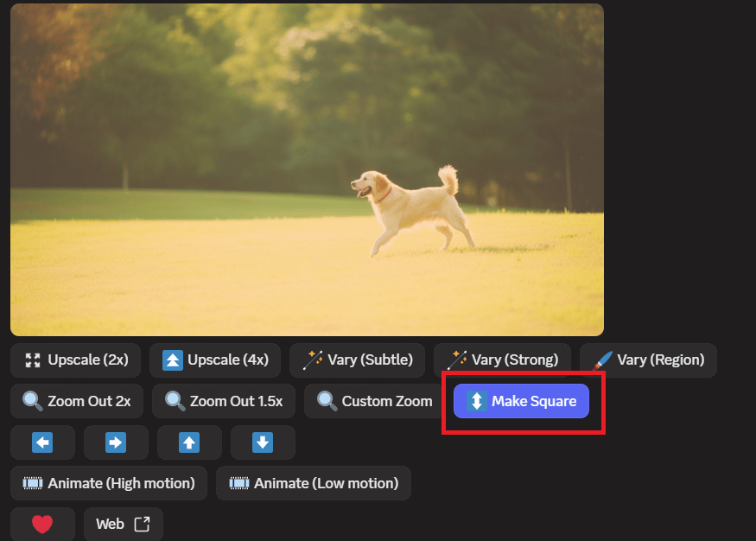
Task: Click the Upscale (2x) button
Action: (x=76, y=360)
